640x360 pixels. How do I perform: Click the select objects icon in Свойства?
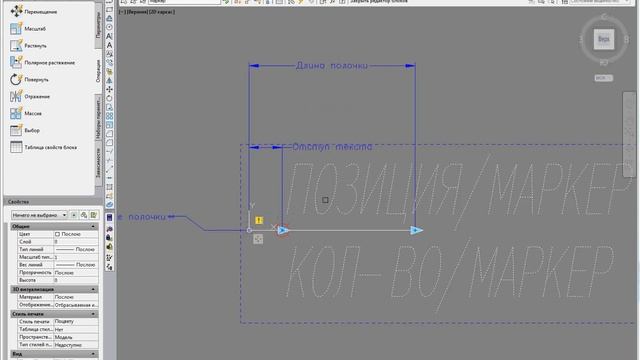[84, 215]
